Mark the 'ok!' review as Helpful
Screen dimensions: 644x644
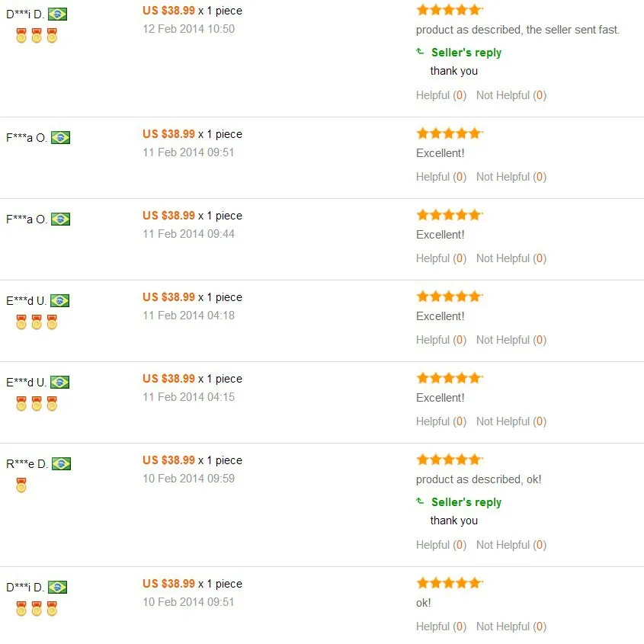441,626
